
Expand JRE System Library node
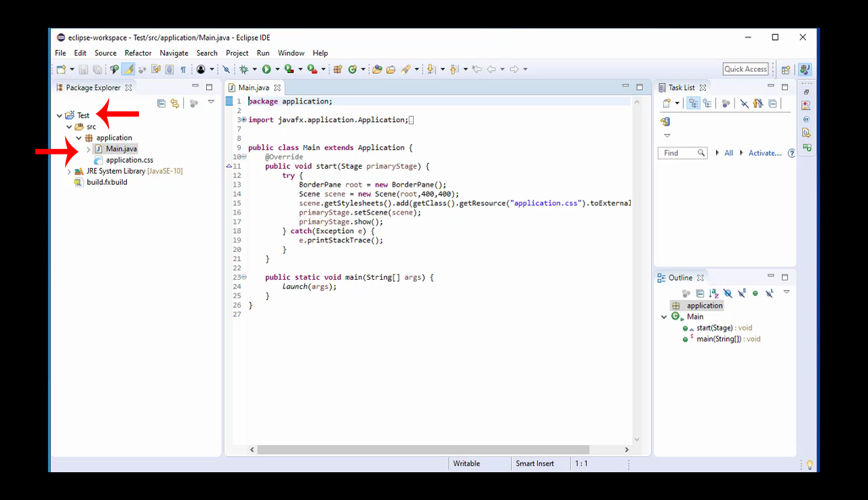coord(68,171)
